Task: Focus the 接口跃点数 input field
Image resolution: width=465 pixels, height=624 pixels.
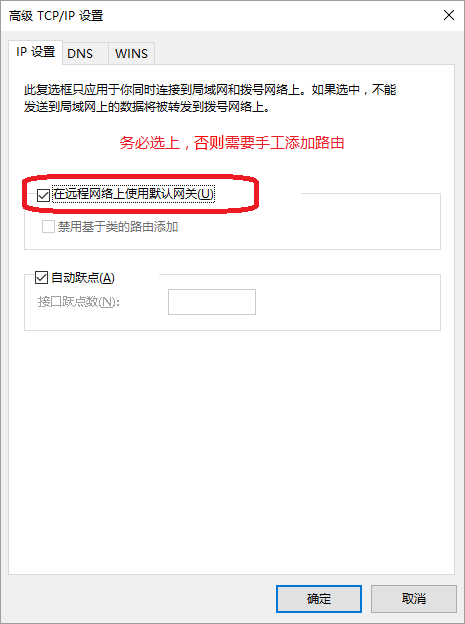Action: point(212,302)
